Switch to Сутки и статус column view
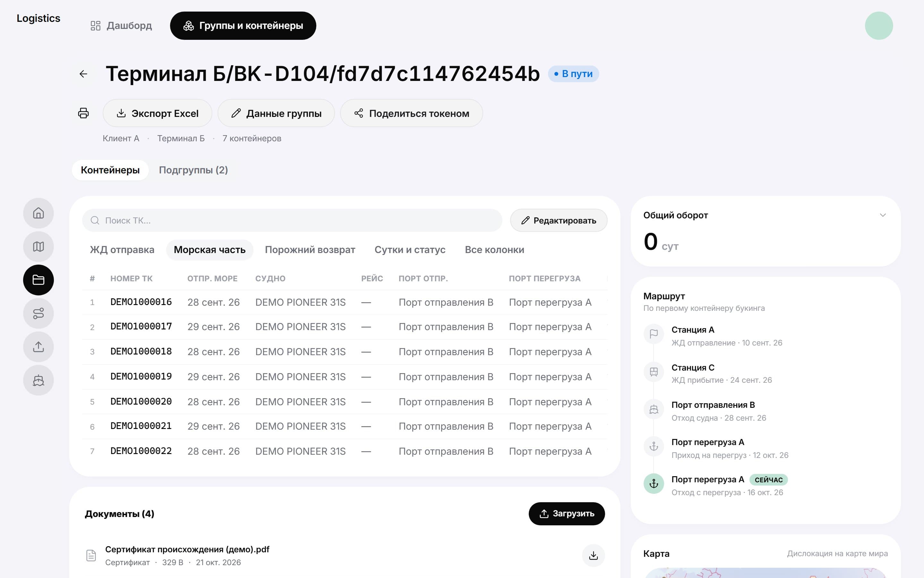 point(410,250)
